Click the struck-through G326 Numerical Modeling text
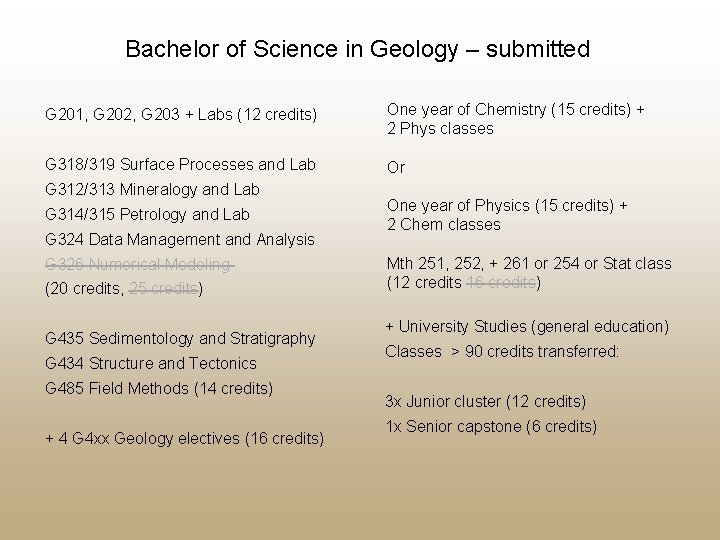The width and height of the screenshot is (720, 540). tap(139, 264)
